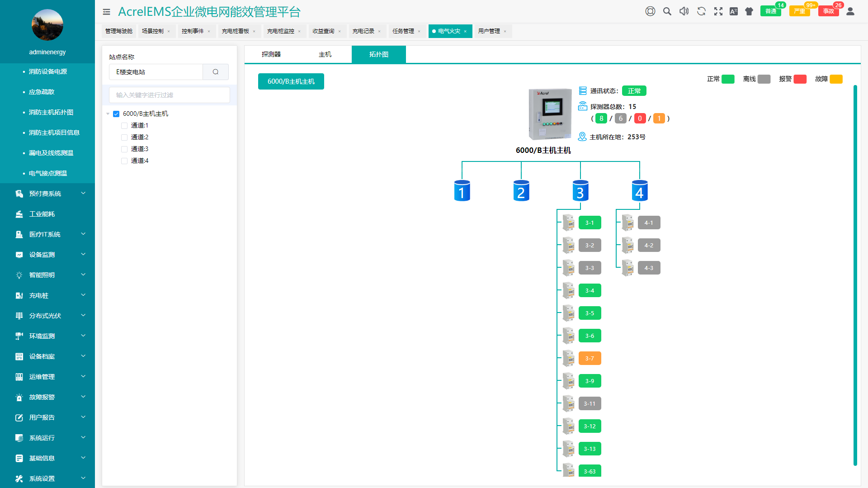Collapse the 6000/B主机主机 tree node
868x488 pixels.
coord(108,114)
